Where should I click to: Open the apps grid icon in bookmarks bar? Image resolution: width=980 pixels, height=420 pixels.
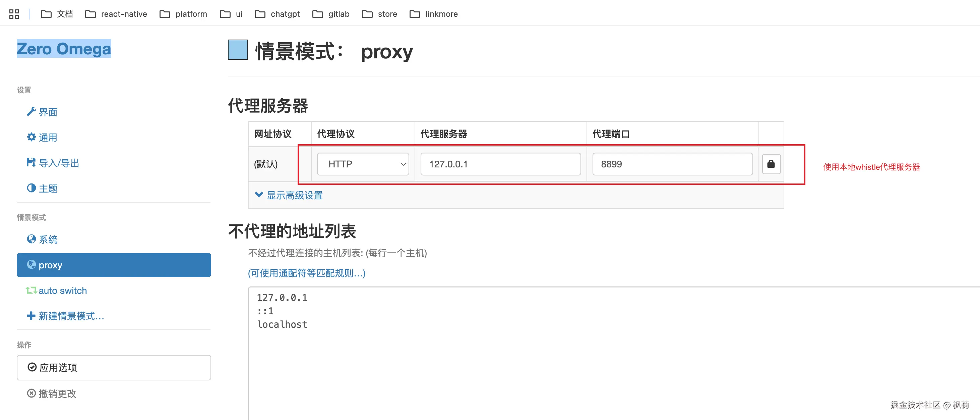(14, 14)
